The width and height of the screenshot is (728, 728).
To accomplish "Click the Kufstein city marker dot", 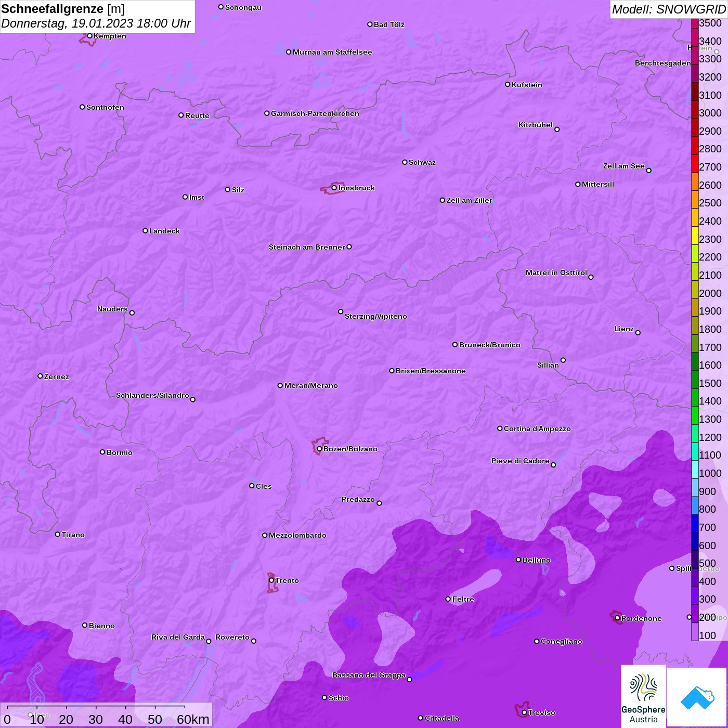I will click(x=508, y=84).
